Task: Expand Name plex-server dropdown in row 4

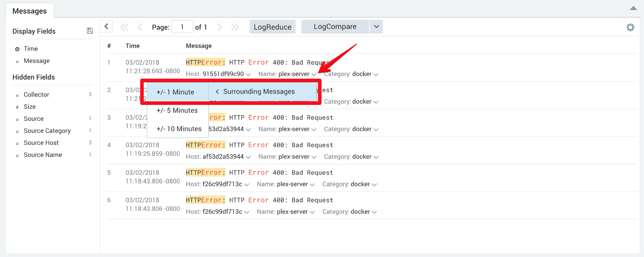Action: tap(314, 157)
